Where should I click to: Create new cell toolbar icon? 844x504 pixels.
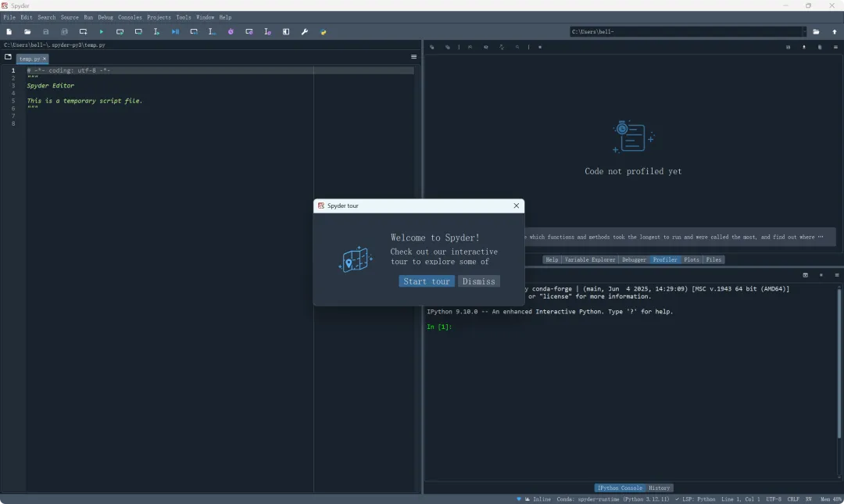(83, 32)
